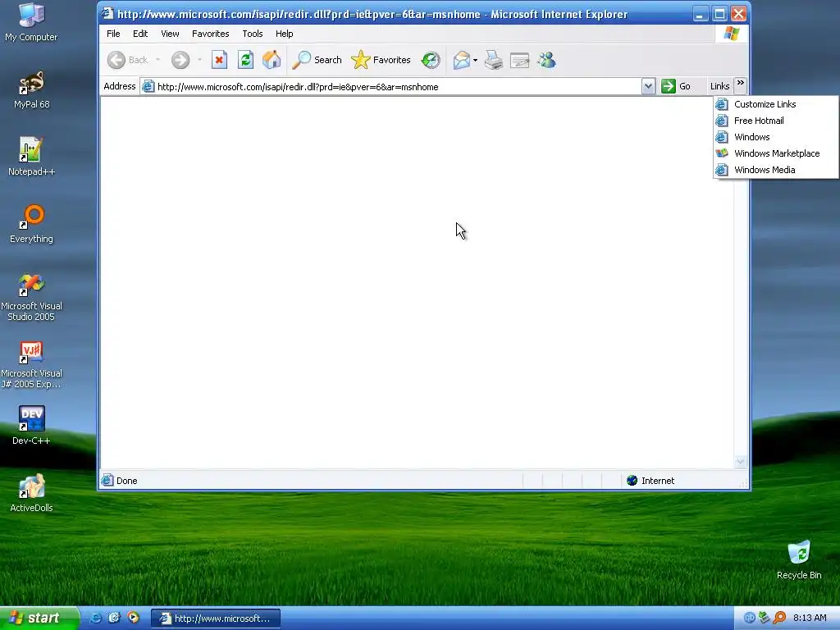
Task: Click the taskbar clock showing 8:13 AM
Action: tap(810, 618)
